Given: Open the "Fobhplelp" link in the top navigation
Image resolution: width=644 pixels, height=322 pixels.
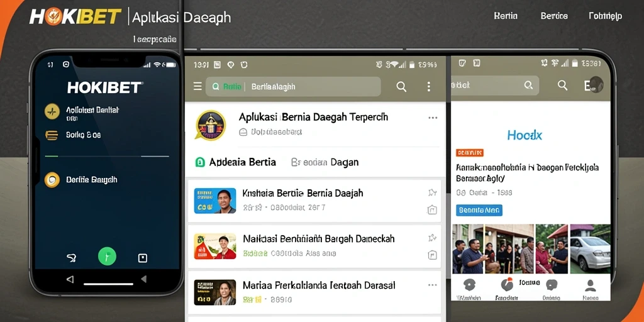Looking at the screenshot, I should pyautogui.click(x=606, y=16).
